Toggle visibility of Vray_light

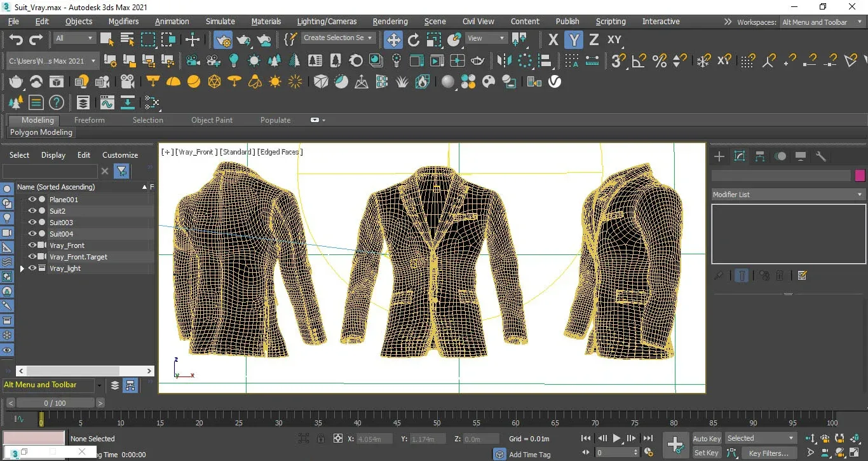(32, 268)
